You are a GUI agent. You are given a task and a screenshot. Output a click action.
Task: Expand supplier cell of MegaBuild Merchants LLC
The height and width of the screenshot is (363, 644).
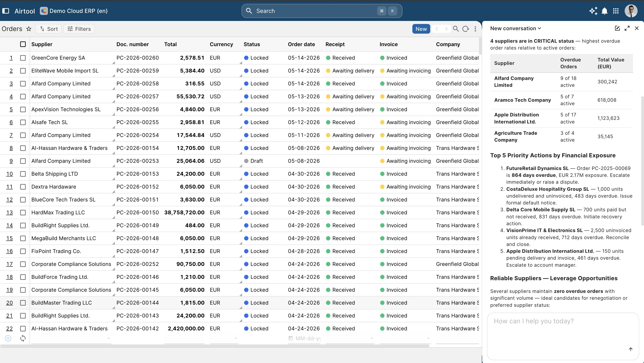tap(114, 243)
